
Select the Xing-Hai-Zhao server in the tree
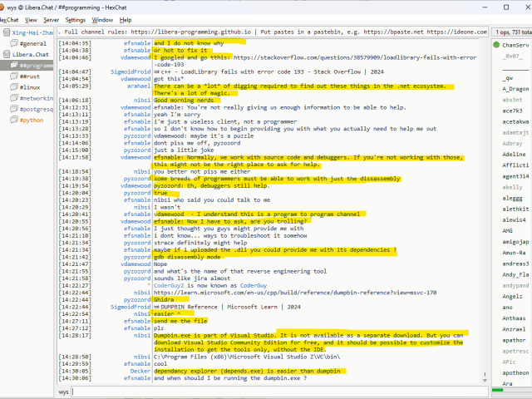(x=33, y=32)
